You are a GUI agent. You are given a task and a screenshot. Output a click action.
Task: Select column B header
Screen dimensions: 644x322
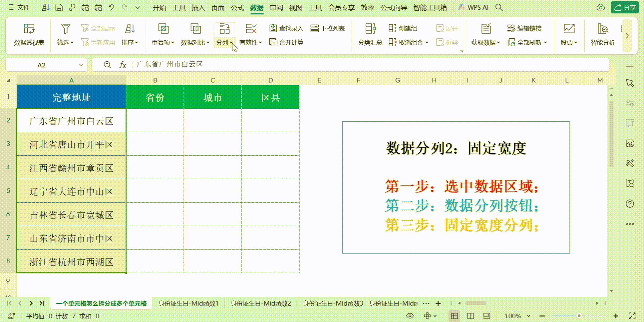(x=155, y=80)
